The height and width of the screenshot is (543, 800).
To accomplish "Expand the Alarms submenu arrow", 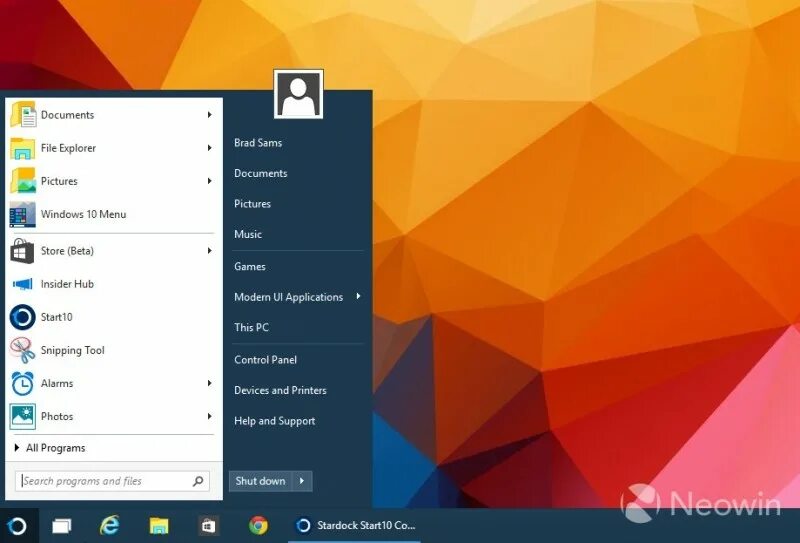I will pos(209,383).
